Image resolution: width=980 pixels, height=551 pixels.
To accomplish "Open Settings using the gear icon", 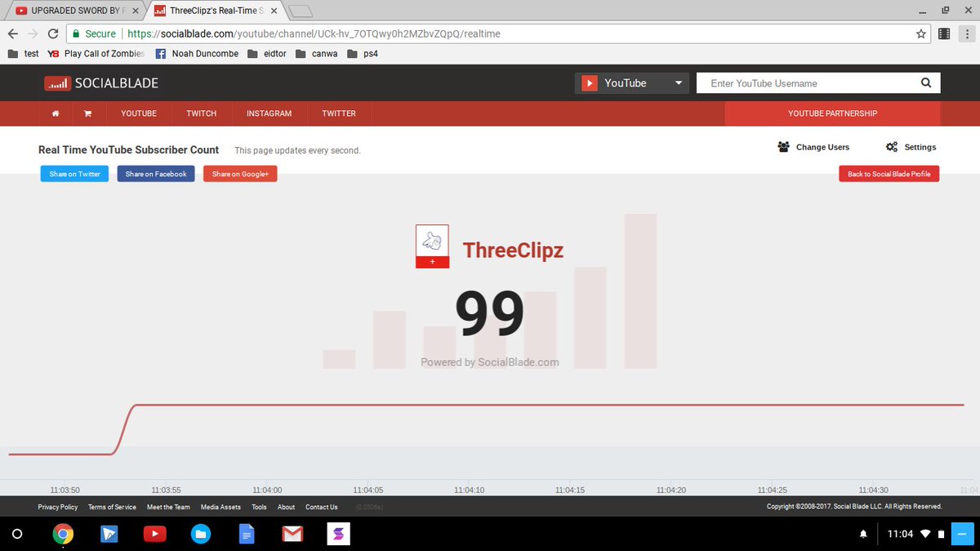I will click(x=893, y=147).
